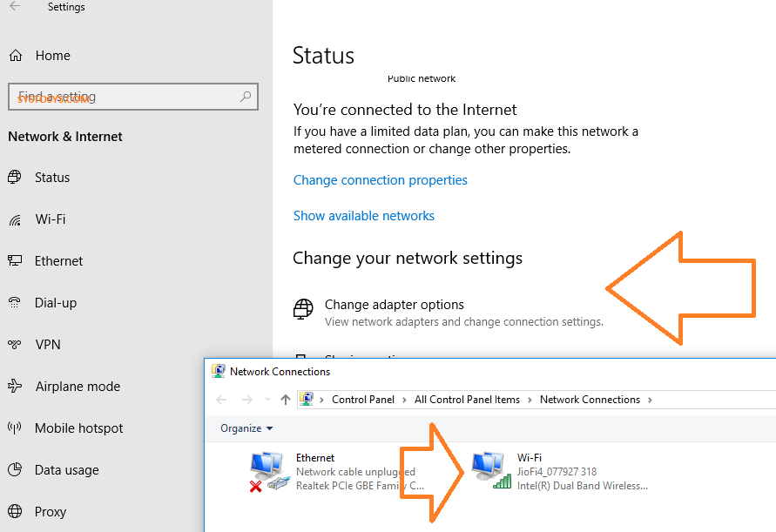Select the Ethernet sidebar icon

pos(15,261)
